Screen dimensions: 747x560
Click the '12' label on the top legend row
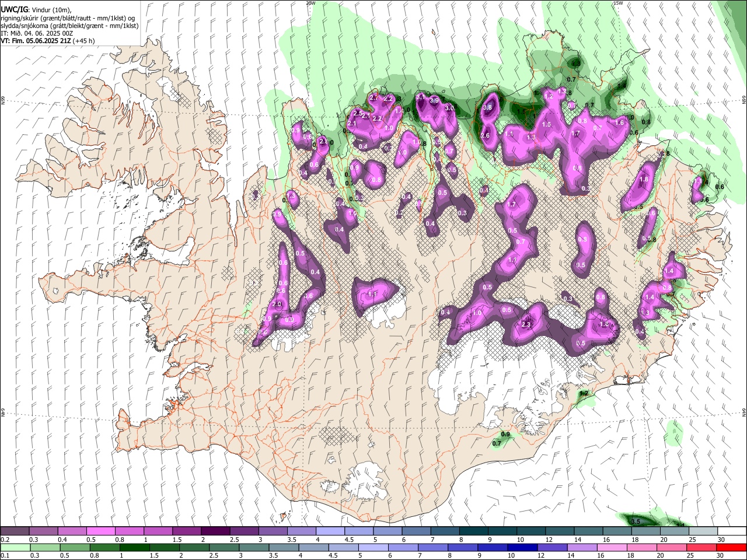click(x=549, y=540)
